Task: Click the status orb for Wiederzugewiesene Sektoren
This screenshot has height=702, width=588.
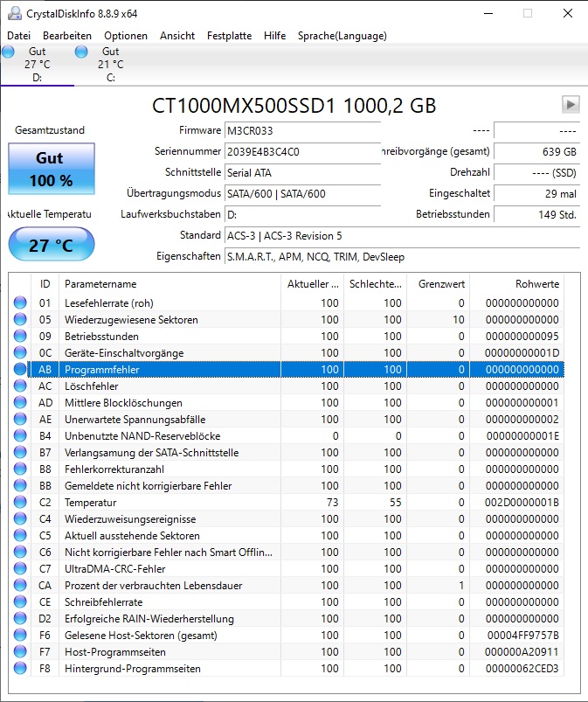Action: pyautogui.click(x=20, y=320)
